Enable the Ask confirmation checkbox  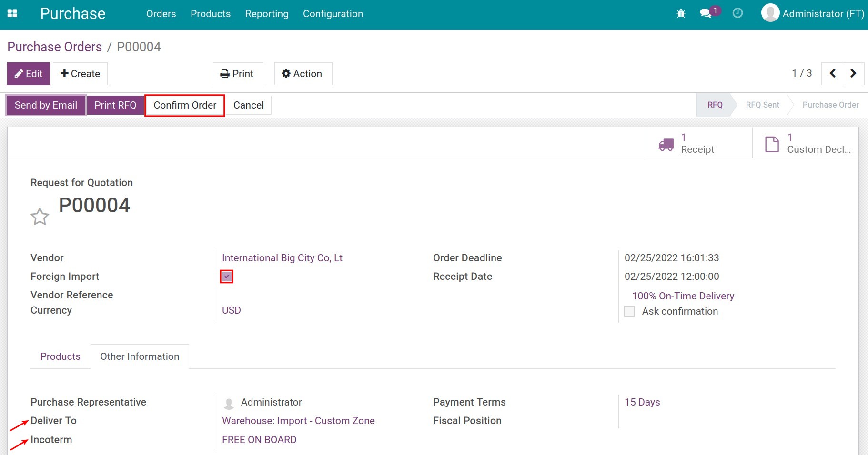pyautogui.click(x=629, y=311)
